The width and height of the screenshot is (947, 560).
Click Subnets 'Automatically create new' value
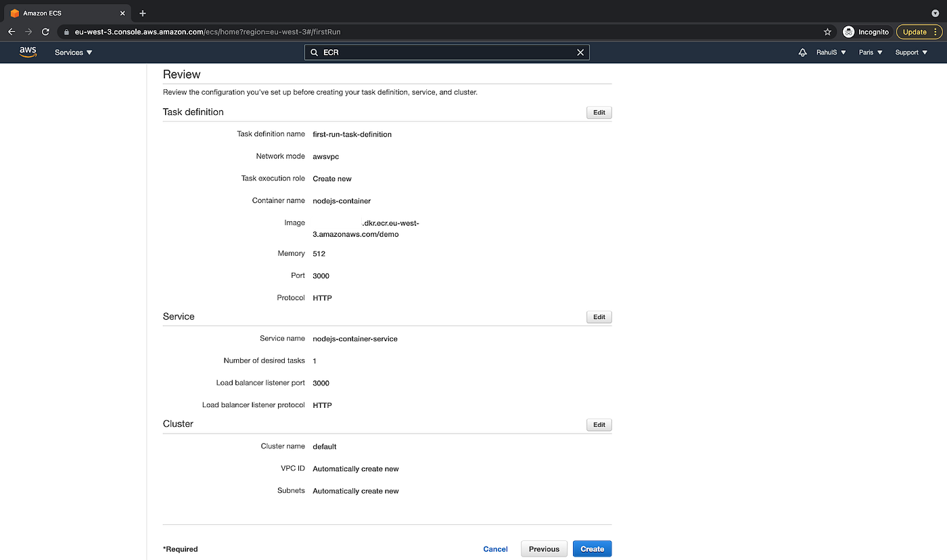[356, 491]
